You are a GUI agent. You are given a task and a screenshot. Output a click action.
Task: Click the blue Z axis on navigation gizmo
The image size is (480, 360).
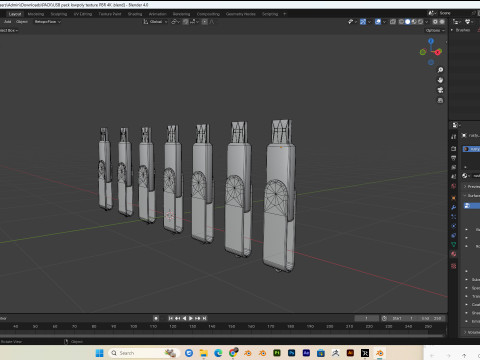click(x=431, y=41)
